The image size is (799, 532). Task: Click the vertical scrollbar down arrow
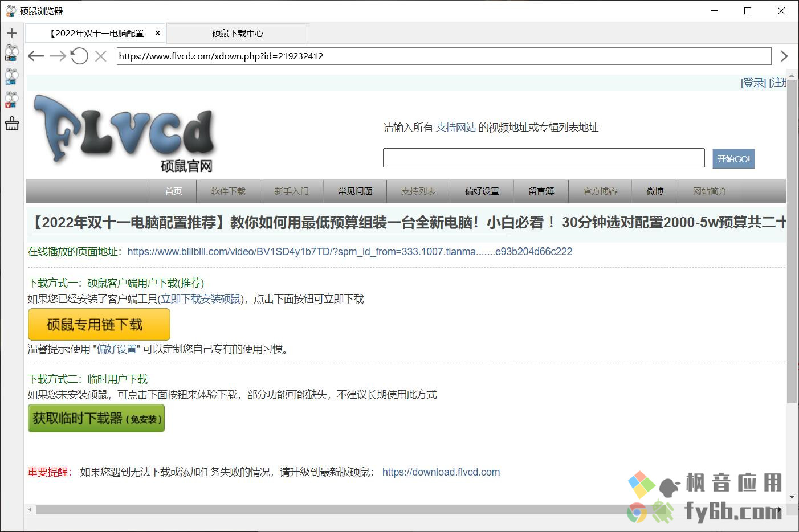pos(792,497)
